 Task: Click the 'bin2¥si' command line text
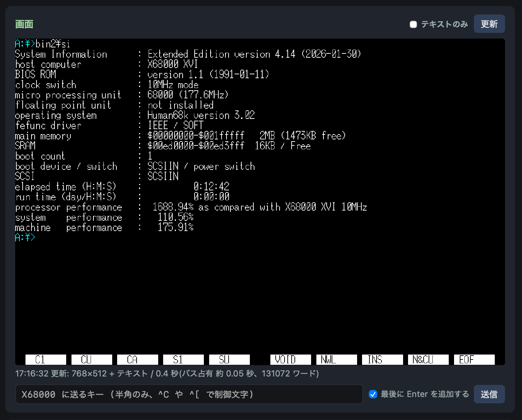53,44
